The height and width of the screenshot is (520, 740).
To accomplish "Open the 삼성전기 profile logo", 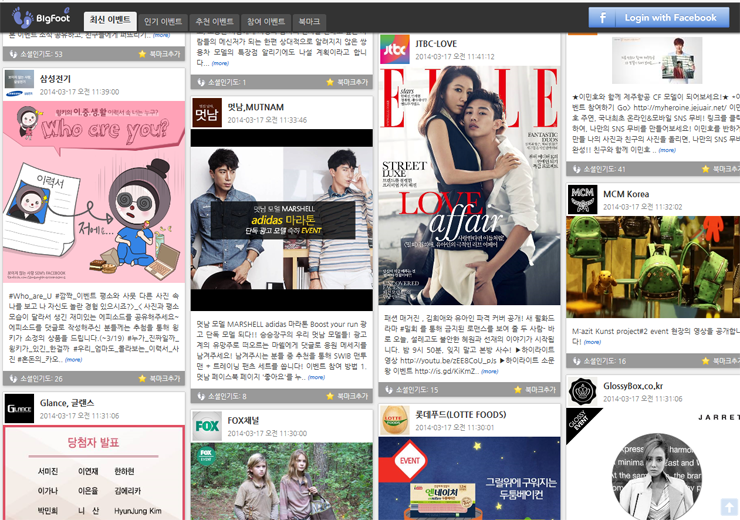I will tap(19, 84).
